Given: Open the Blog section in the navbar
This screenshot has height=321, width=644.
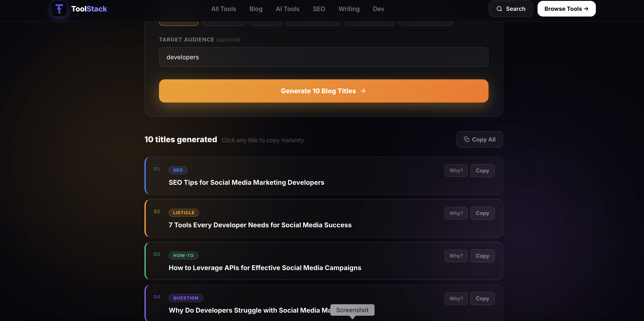Looking at the screenshot, I should (256, 9).
